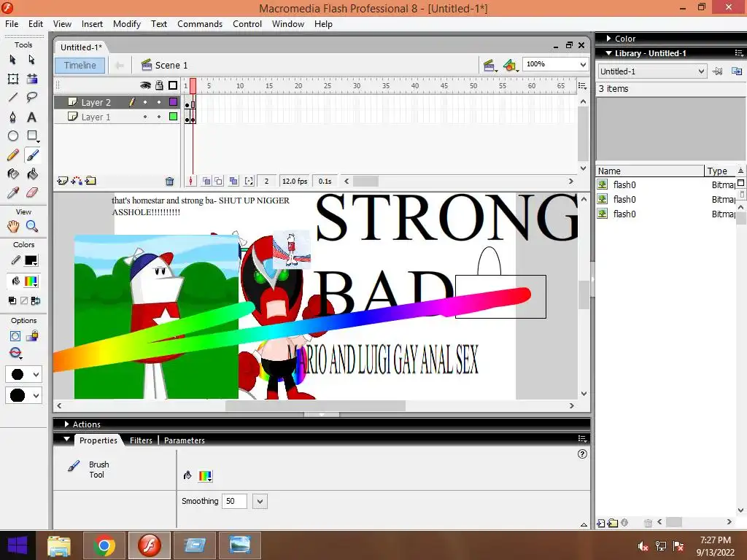Select the Rectangle tool
The width and height of the screenshot is (747, 560).
click(x=32, y=136)
